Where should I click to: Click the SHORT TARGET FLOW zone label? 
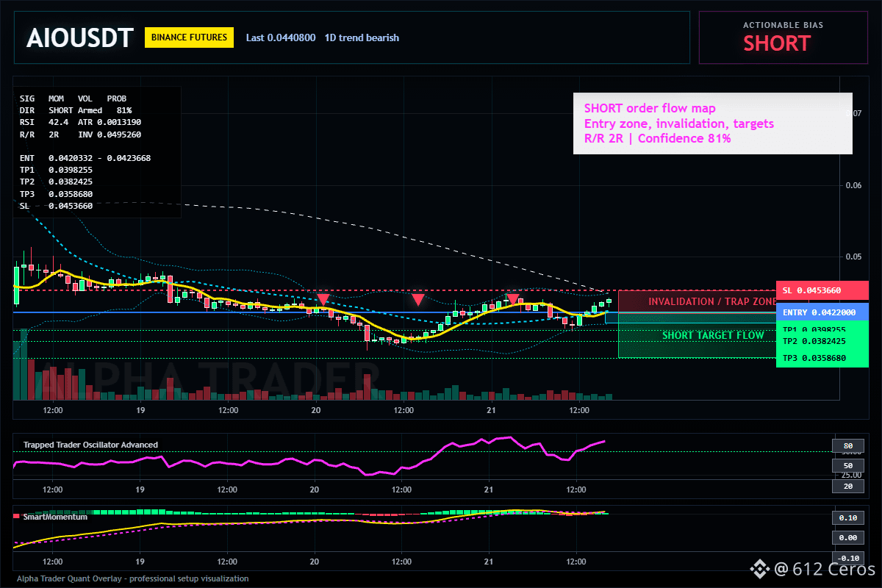(713, 335)
